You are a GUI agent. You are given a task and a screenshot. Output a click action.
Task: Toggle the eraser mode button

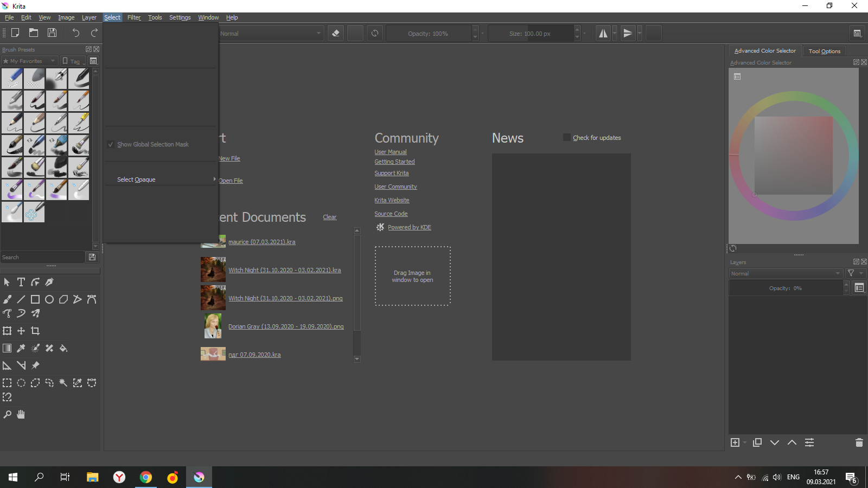click(x=336, y=33)
